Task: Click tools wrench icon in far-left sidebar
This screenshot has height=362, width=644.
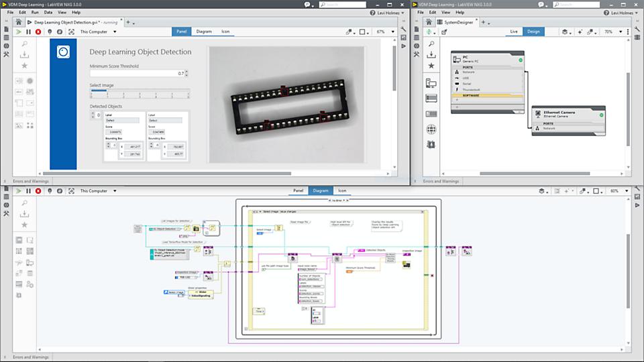Action: (6, 54)
